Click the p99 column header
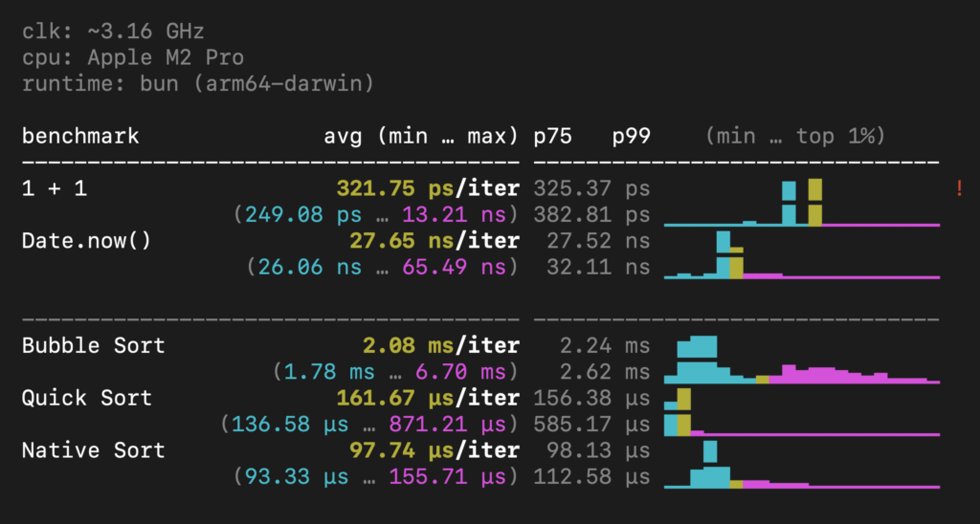Screen dimensions: 980x524 (x=631, y=136)
